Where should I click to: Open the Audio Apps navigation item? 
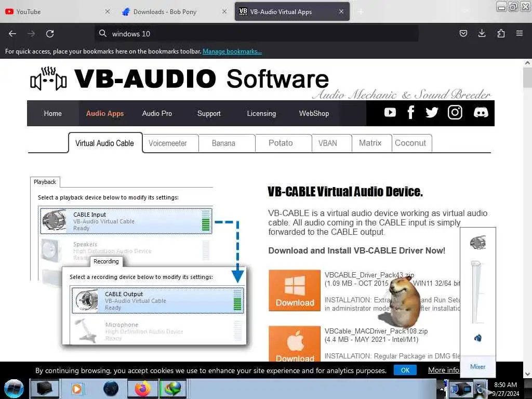pos(105,113)
